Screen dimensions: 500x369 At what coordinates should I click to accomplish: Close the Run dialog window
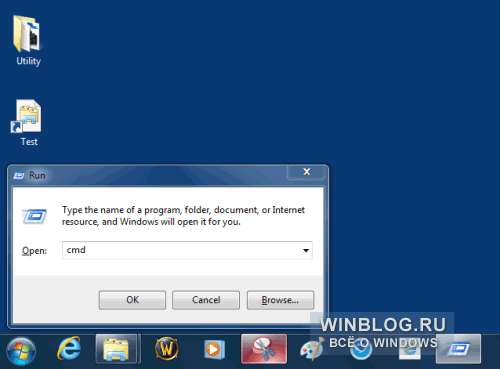coord(306,172)
